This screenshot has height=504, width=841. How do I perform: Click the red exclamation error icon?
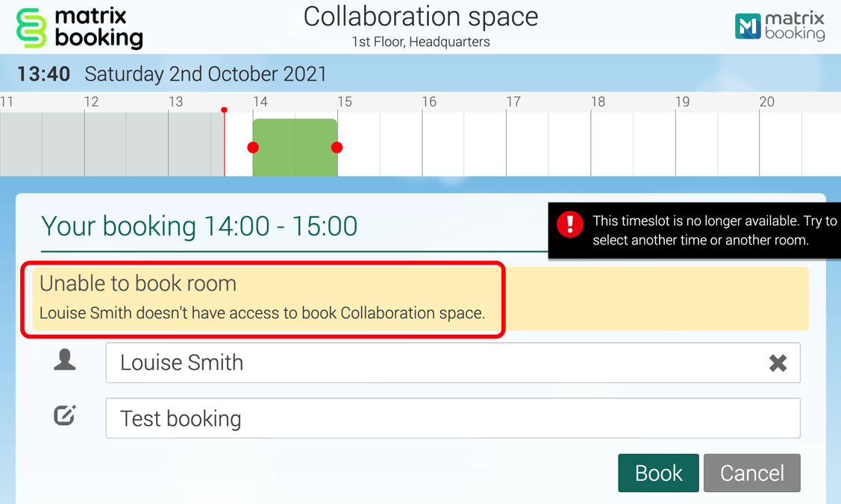(x=570, y=224)
